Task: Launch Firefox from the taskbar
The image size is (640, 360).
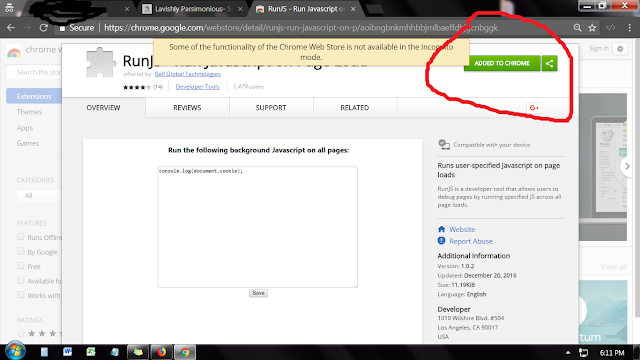Action: point(162,352)
